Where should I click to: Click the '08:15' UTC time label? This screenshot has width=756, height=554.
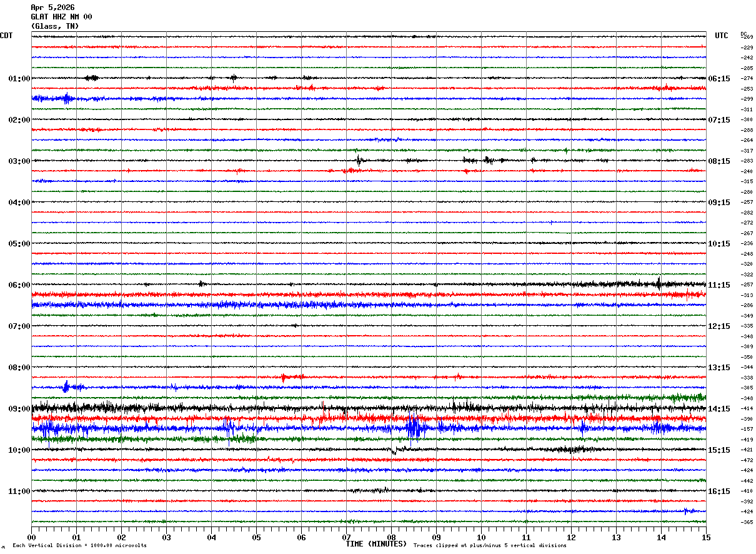[720, 161]
